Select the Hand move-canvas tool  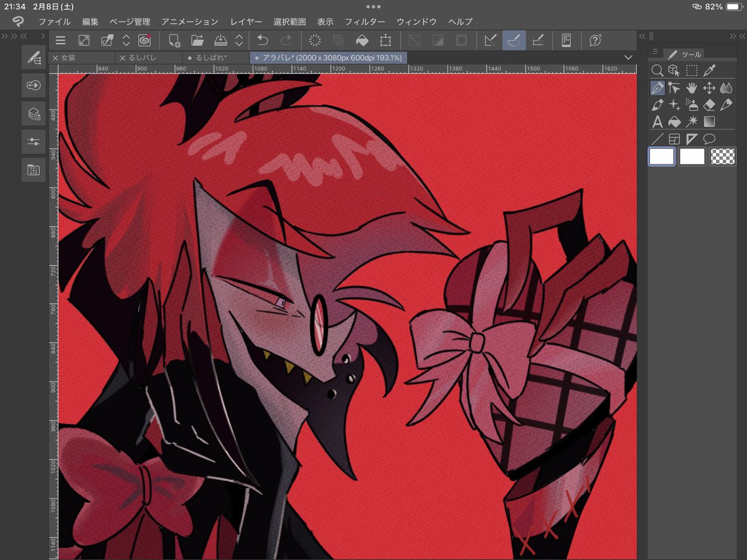pyautogui.click(x=692, y=88)
